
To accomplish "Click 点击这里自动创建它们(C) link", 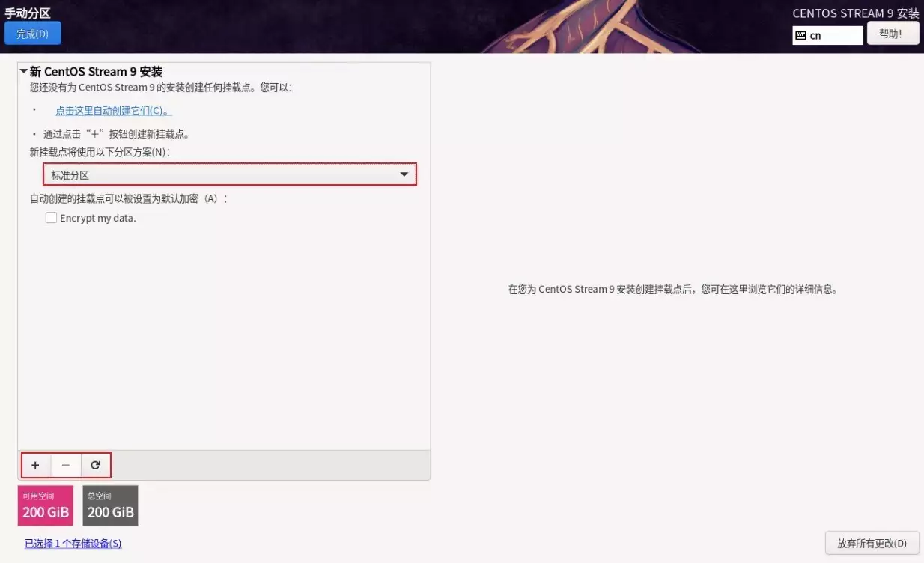I will tap(114, 111).
